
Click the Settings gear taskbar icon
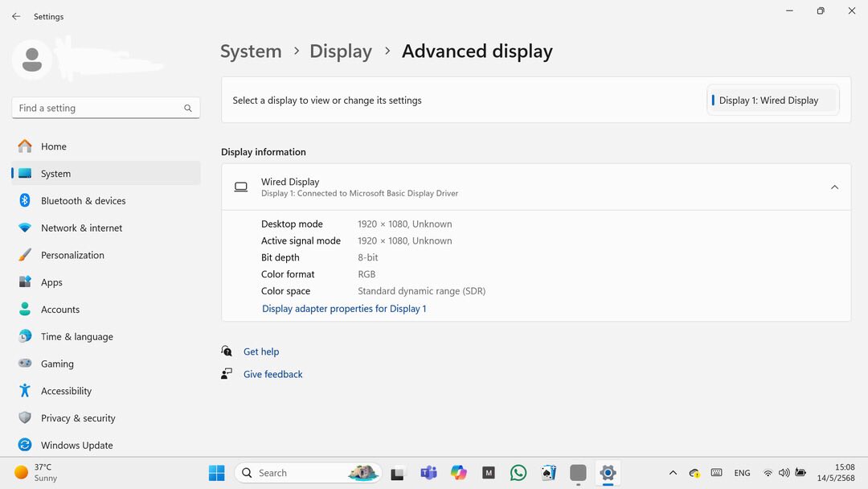point(608,473)
